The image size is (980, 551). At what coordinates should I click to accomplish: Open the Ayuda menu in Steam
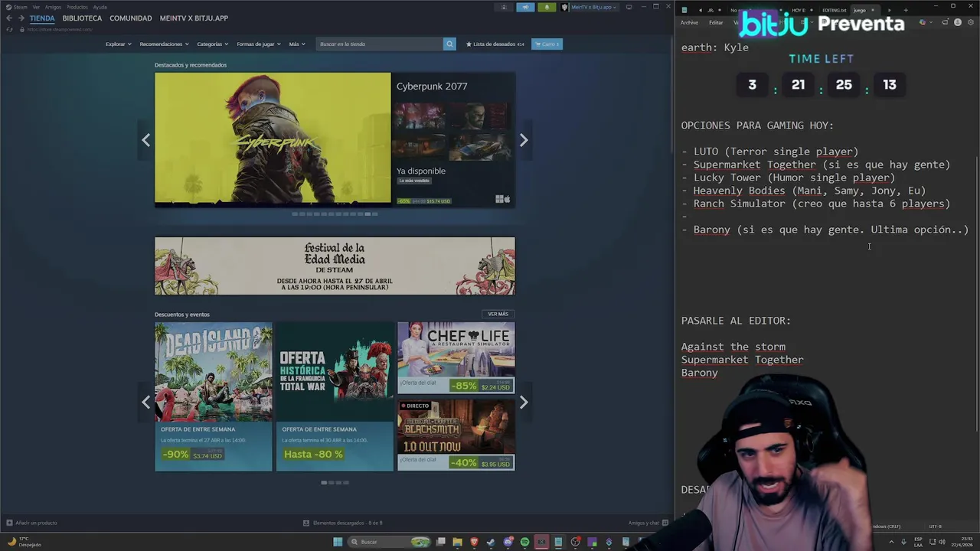(100, 7)
